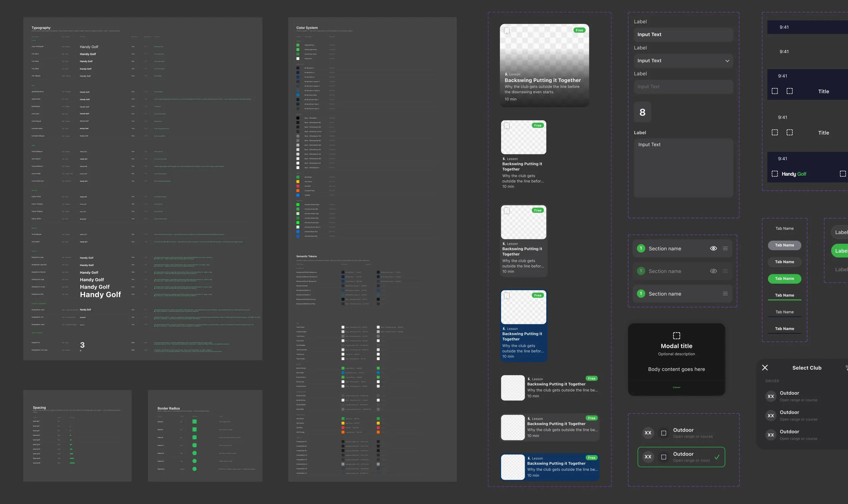The height and width of the screenshot is (504, 848).
Task: Click the Alert/Red color swatch
Action: coord(298,186)
